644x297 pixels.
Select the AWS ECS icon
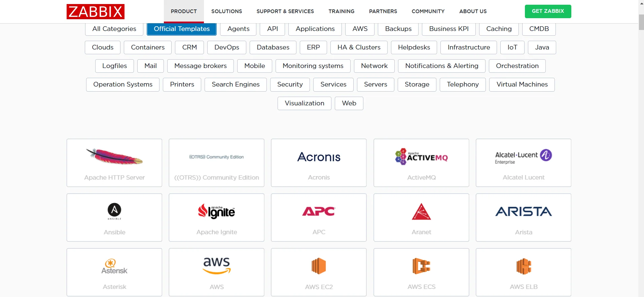point(421,266)
